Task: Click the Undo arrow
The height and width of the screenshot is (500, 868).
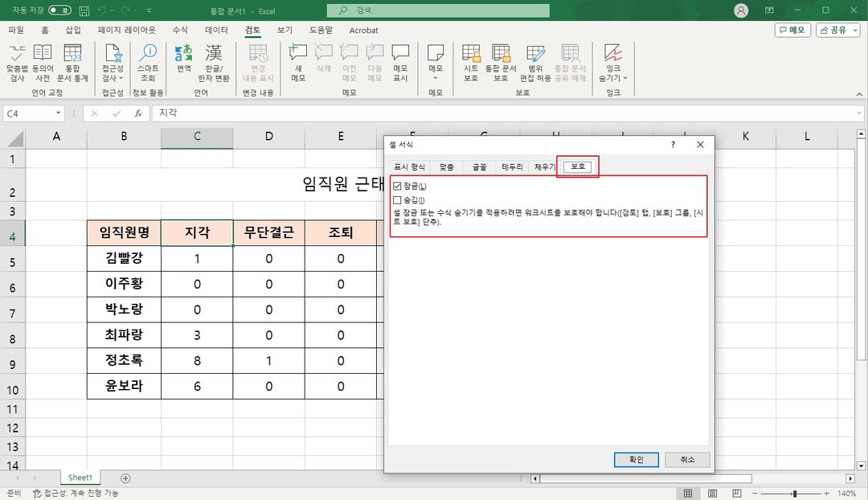Action: (x=101, y=10)
